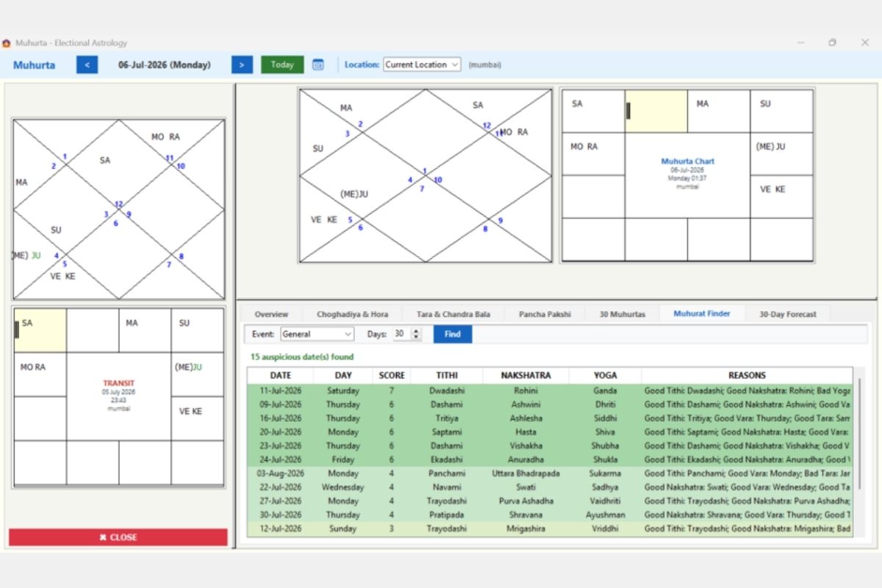The height and width of the screenshot is (588, 882).
Task: Go to next day arrow button
Action: 243,65
